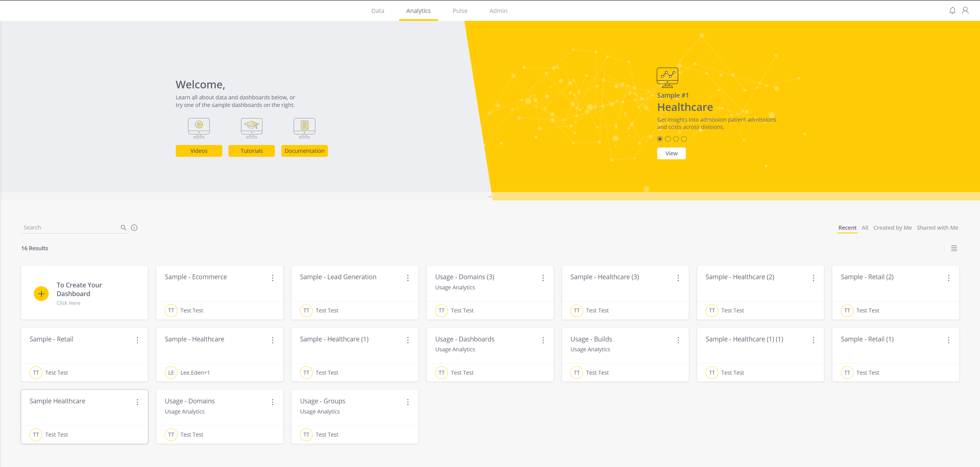This screenshot has height=467, width=980.
Task: Go to the Pulse tab
Action: (459, 11)
